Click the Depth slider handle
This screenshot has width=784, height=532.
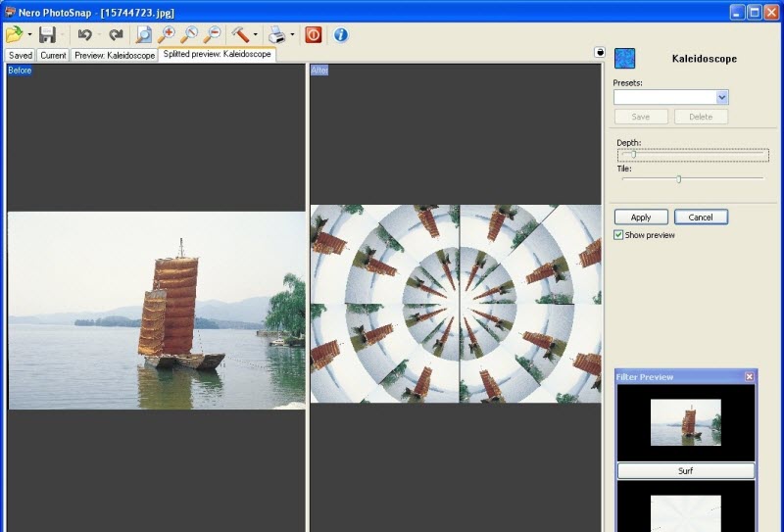tap(633, 155)
